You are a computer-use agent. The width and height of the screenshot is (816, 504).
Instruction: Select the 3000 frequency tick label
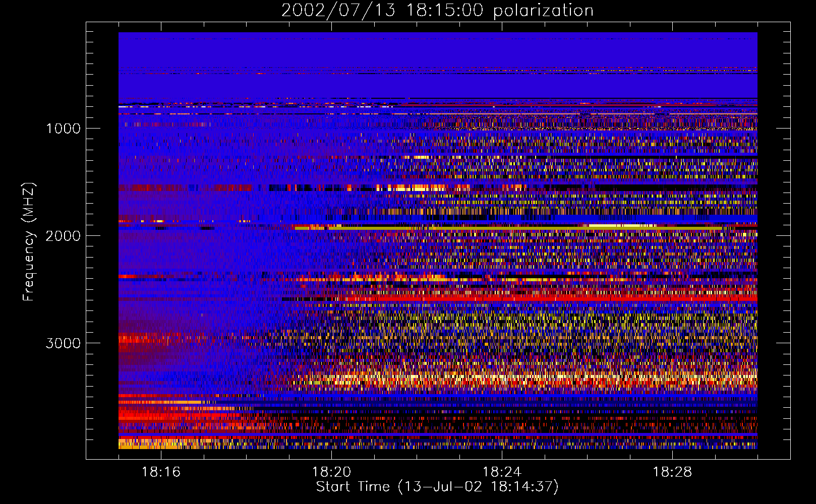tap(63, 343)
